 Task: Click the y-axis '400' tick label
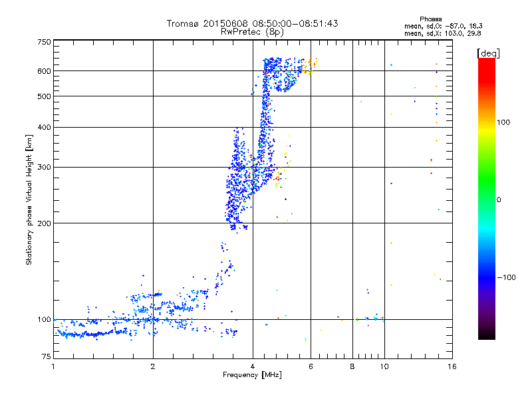pos(44,127)
